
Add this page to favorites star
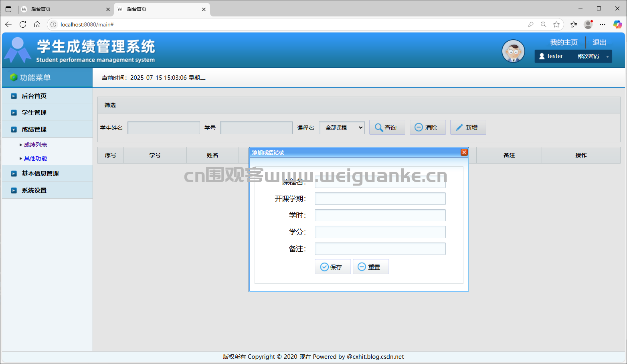[556, 24]
